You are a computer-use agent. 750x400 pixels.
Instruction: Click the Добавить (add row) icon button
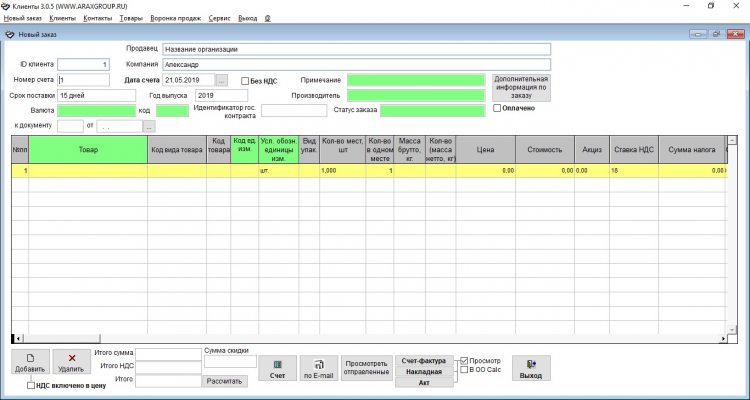(x=29, y=362)
